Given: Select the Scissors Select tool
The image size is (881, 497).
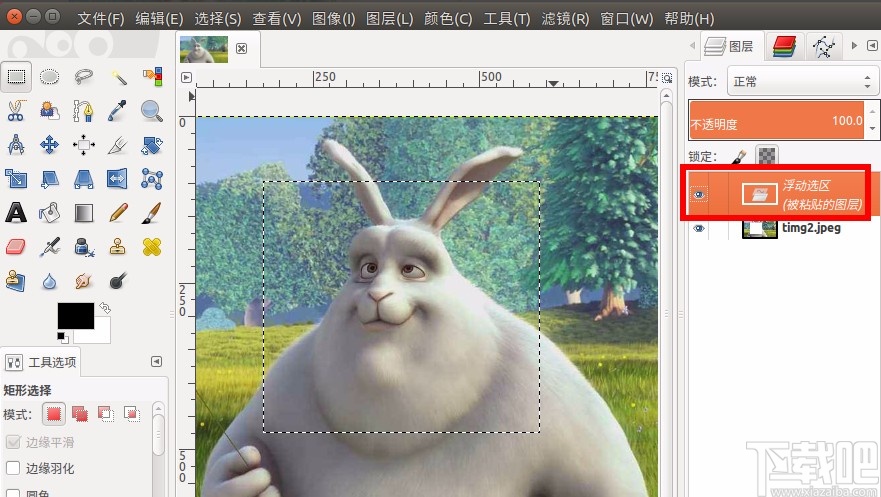Looking at the screenshot, I should 16,111.
